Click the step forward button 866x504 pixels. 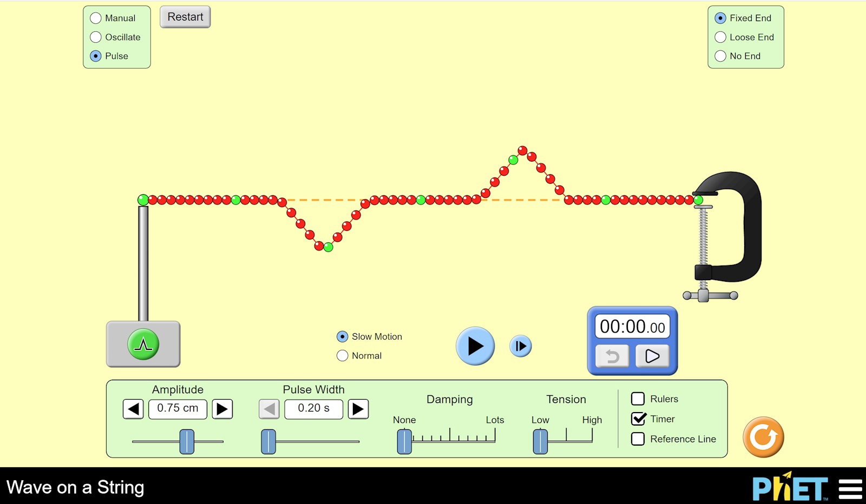(x=521, y=346)
